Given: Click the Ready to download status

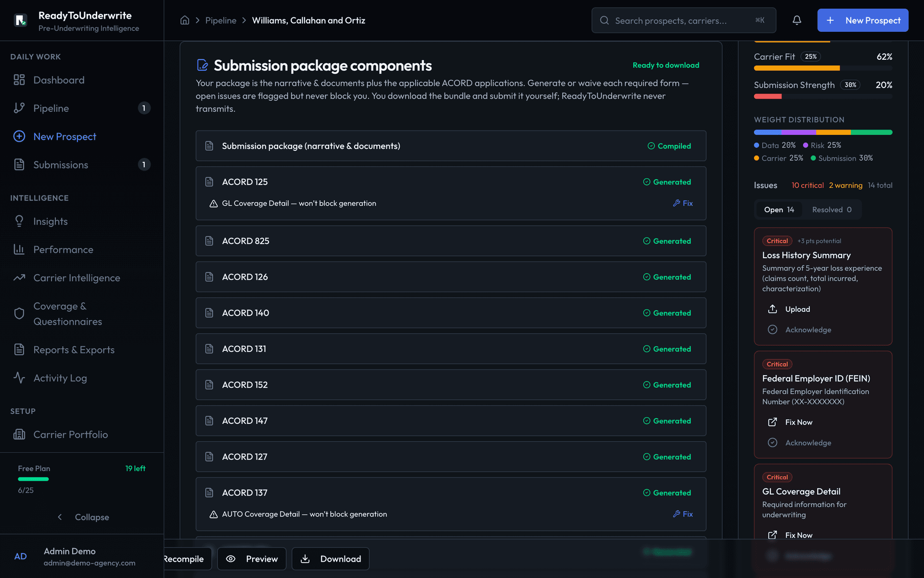Looking at the screenshot, I should (x=666, y=65).
